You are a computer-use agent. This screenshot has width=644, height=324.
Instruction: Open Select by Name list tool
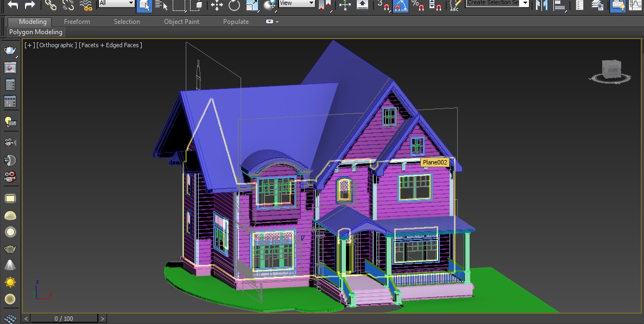click(161, 5)
